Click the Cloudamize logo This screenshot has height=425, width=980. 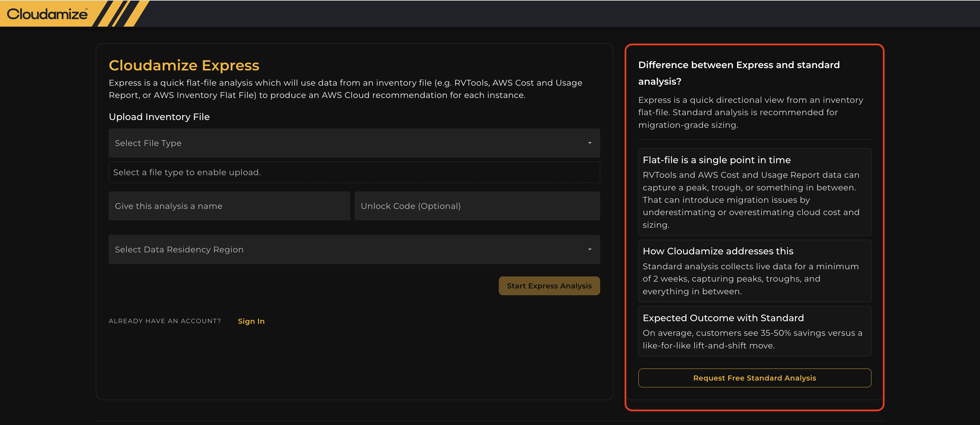click(47, 14)
